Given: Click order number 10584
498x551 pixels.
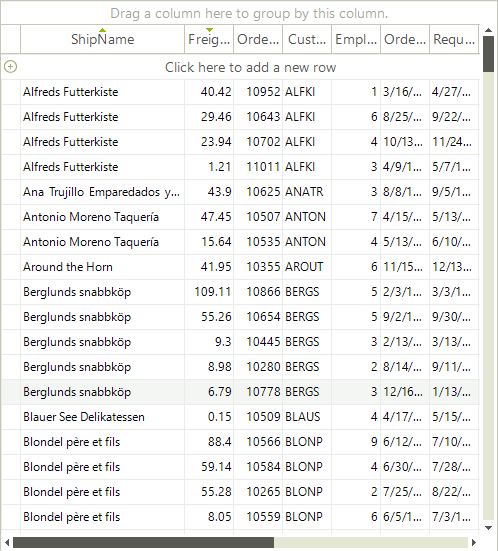Looking at the screenshot, I should (x=263, y=467).
